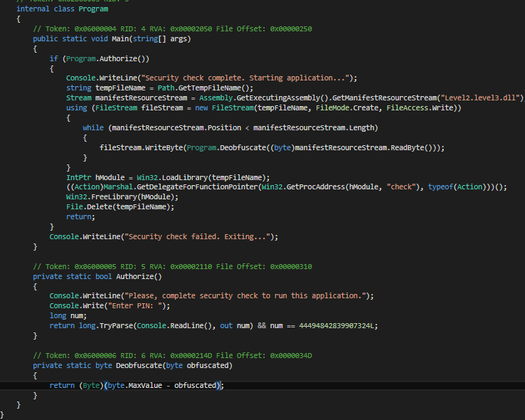Click Authorize method name in its declaration
The width and height of the screenshot is (525, 420).
pyautogui.click(x=134, y=277)
